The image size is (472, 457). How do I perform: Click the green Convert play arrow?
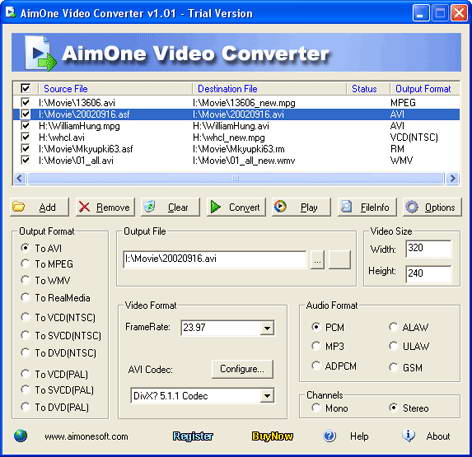(216, 207)
